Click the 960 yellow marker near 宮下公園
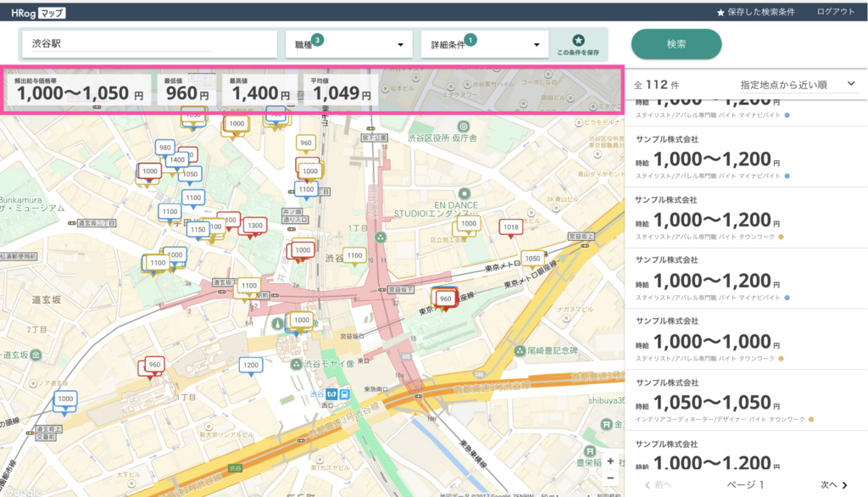The width and height of the screenshot is (868, 497). (x=305, y=143)
